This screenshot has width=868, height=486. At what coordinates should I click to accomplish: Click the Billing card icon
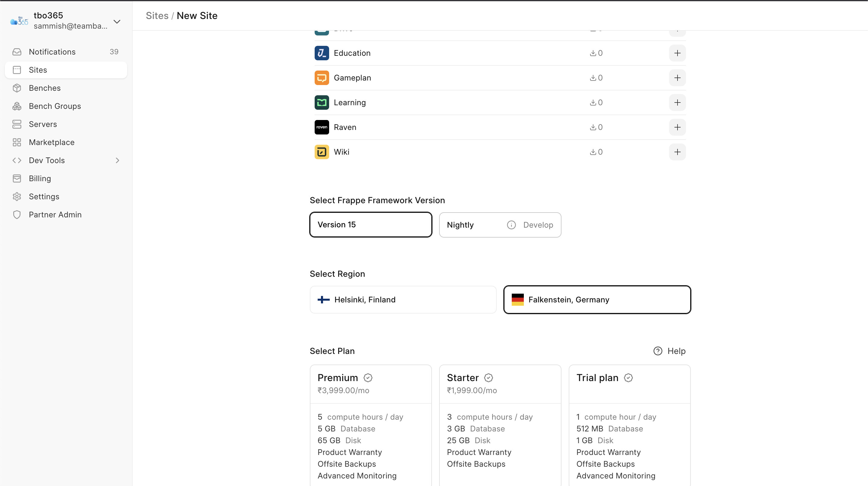(x=17, y=178)
